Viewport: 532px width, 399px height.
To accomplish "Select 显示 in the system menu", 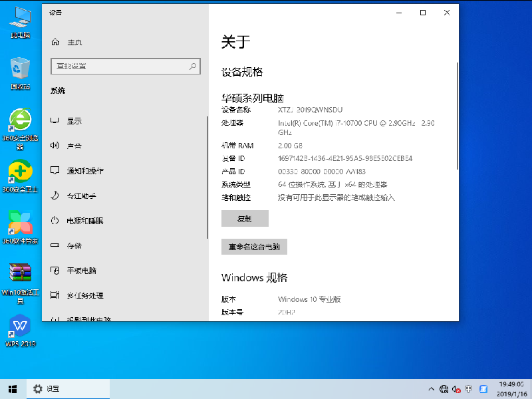I will pyautogui.click(x=74, y=121).
